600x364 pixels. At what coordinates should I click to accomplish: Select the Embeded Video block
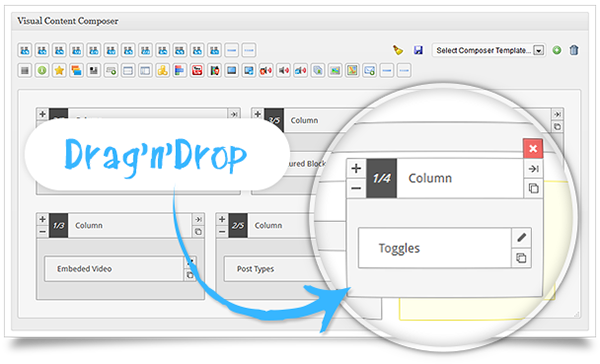pos(114,269)
